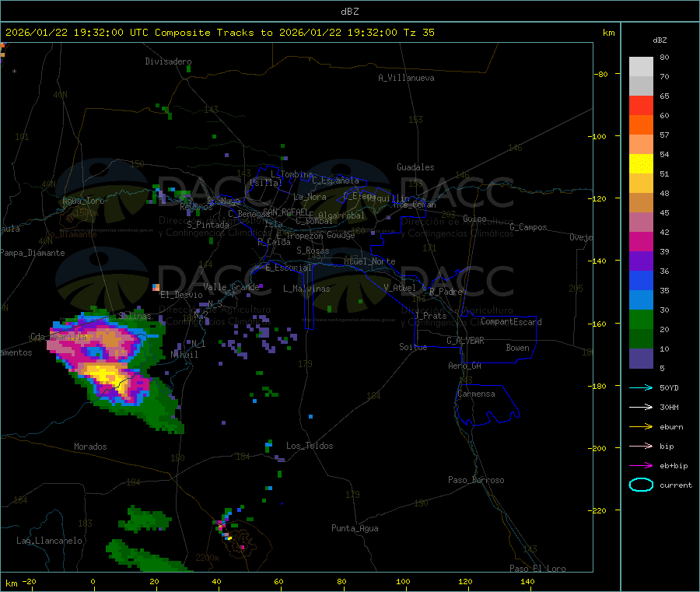The image size is (700, 592).
Task: Click the Los_Toldos location label
Action: [x=310, y=446]
